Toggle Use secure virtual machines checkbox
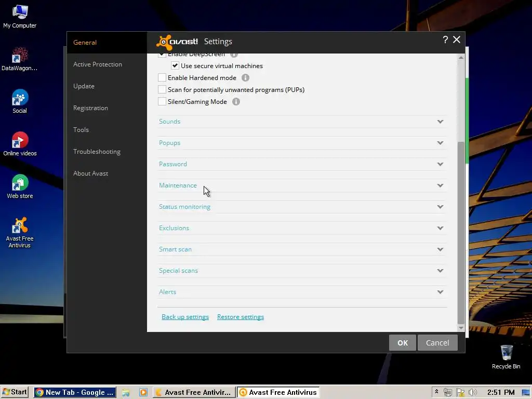 click(175, 65)
